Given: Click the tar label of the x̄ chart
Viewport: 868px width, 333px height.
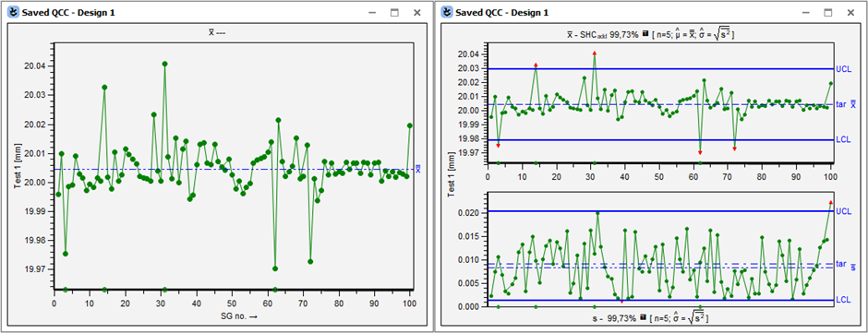Looking at the screenshot, I should coord(841,104).
